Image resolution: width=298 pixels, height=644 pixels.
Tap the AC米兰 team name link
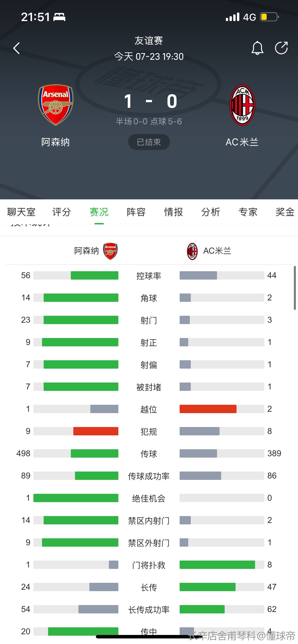[x=242, y=142]
